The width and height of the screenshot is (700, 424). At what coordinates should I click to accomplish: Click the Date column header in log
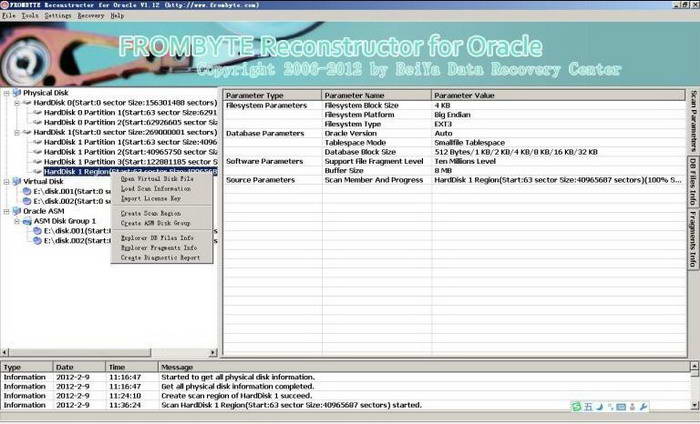(x=79, y=367)
